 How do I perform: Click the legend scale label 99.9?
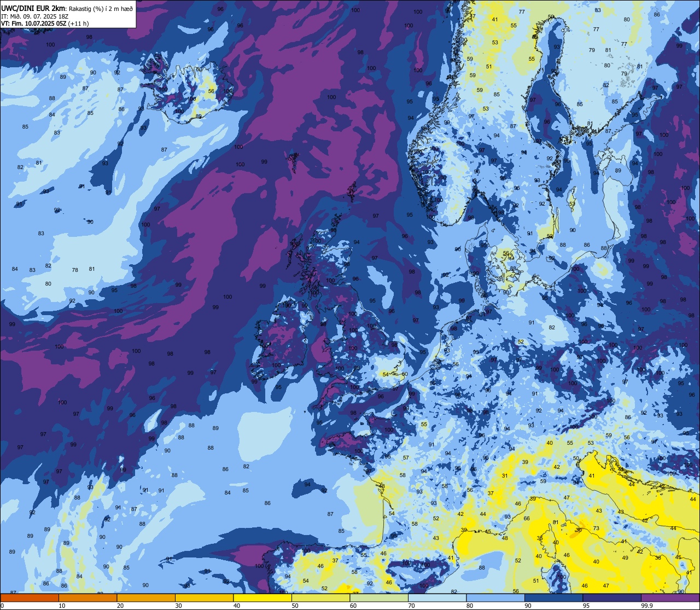coord(646,606)
